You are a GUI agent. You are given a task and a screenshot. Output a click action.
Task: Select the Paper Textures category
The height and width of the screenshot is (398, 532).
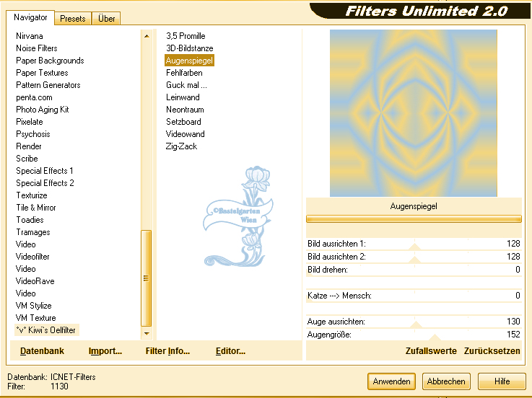pos(42,73)
